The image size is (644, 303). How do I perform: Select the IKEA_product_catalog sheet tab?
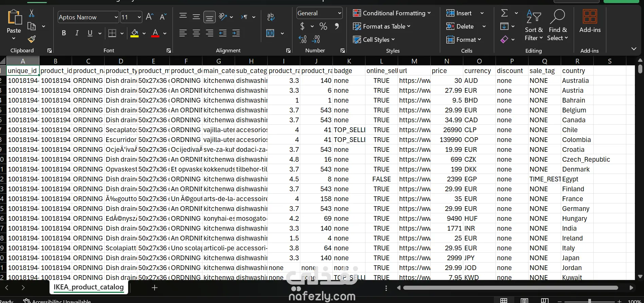[x=89, y=287]
